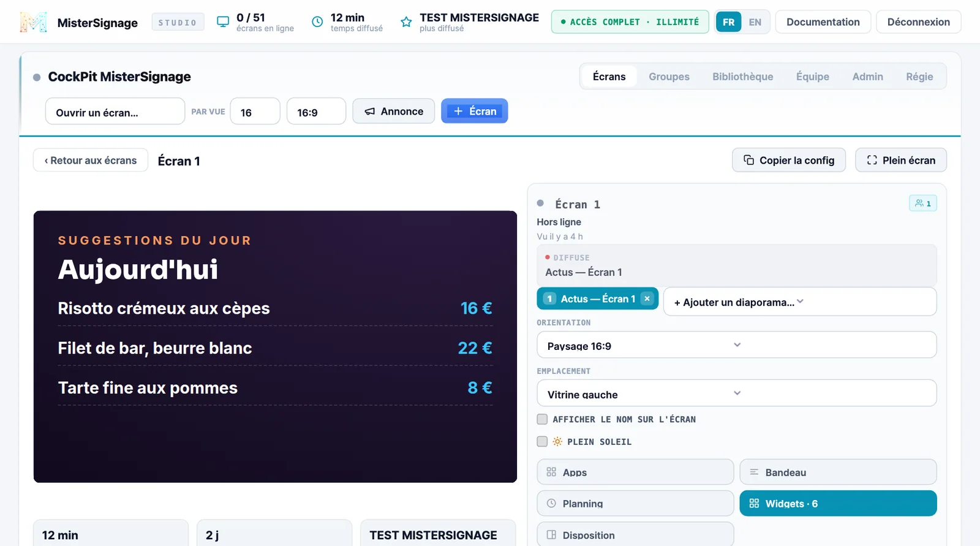Click the Déconnexion button

pos(918,22)
